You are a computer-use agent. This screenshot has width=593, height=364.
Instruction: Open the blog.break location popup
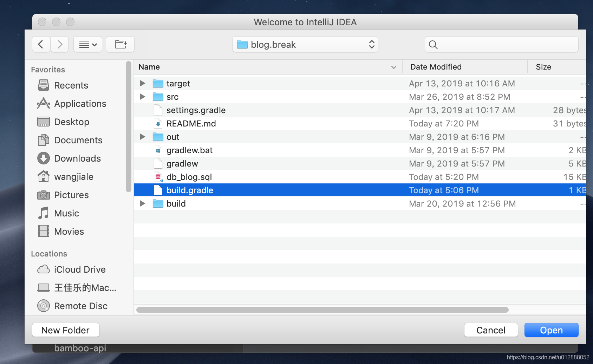305,44
